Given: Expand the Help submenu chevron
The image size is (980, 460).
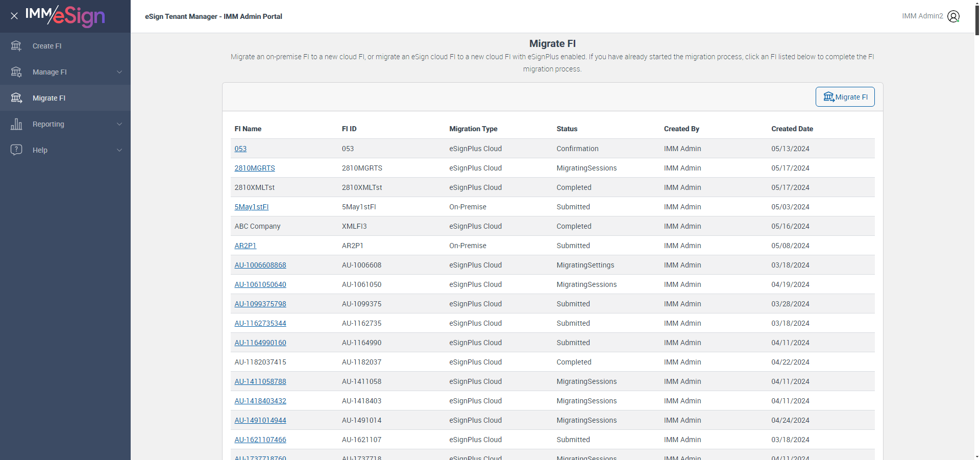Looking at the screenshot, I should (119, 150).
